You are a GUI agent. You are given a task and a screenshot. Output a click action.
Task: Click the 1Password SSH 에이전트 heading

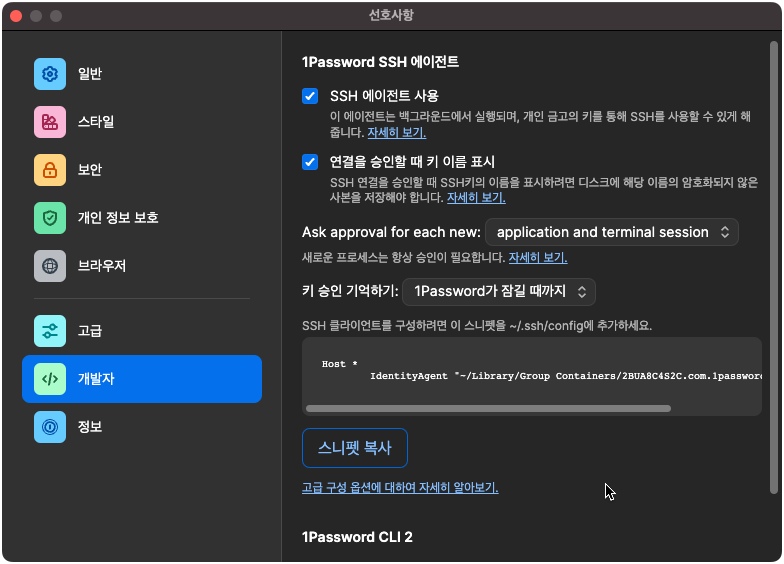pos(380,62)
